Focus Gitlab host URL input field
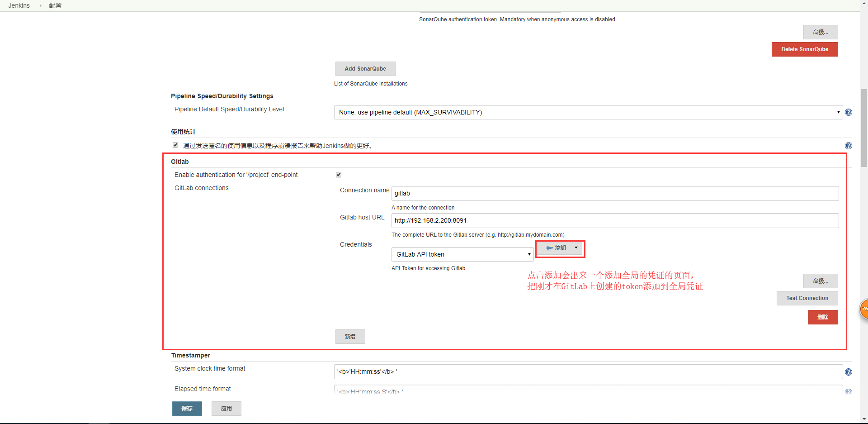 [615, 220]
